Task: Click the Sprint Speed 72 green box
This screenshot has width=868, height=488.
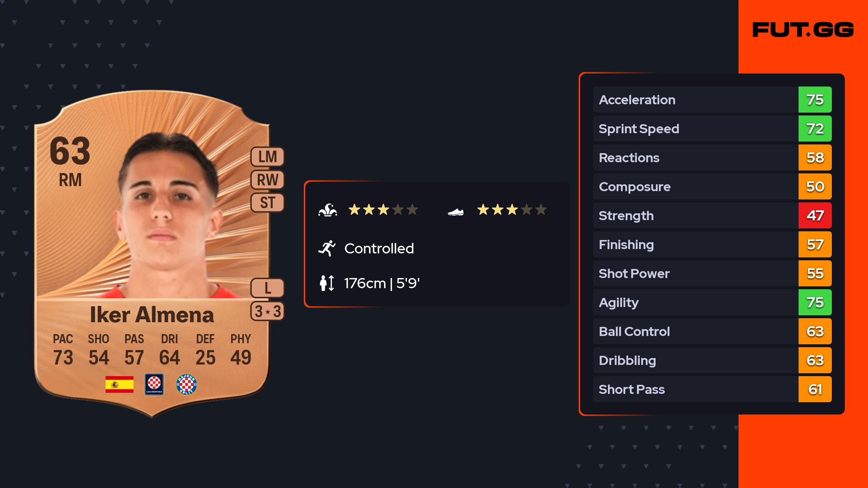Action: [815, 129]
